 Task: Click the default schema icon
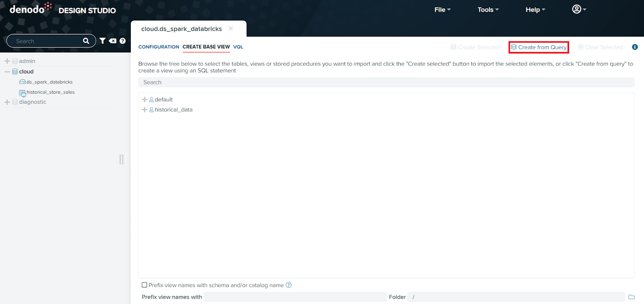(151, 99)
